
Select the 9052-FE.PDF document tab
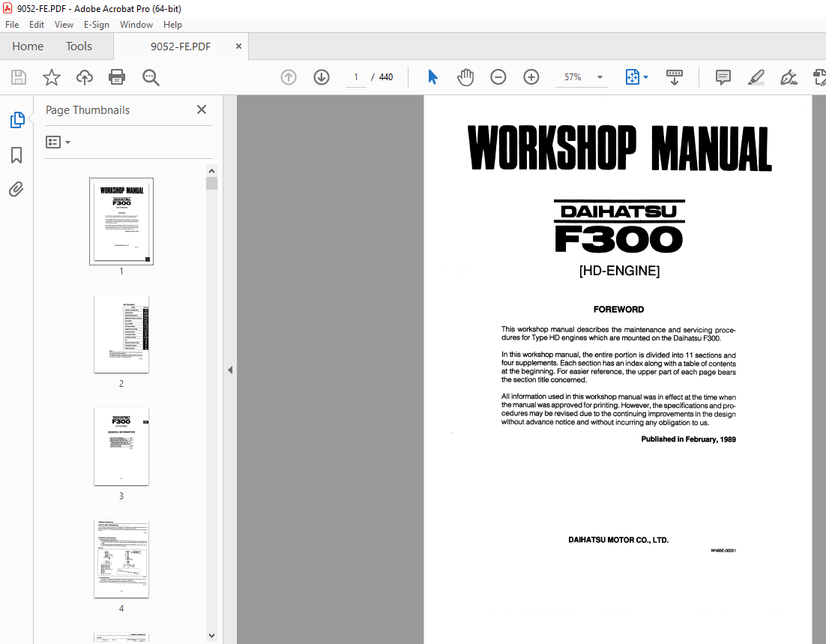[181, 46]
